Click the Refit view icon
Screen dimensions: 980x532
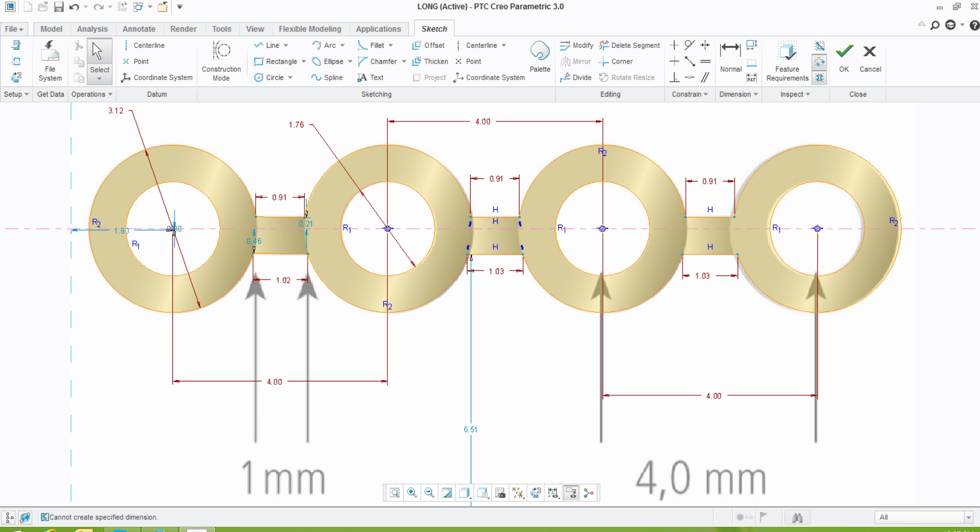(395, 493)
